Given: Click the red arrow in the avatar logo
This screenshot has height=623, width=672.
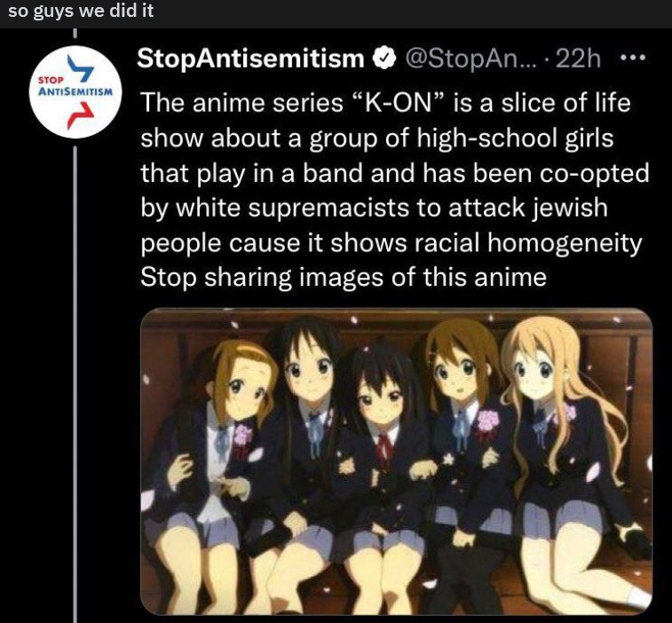Looking at the screenshot, I should point(81,115).
